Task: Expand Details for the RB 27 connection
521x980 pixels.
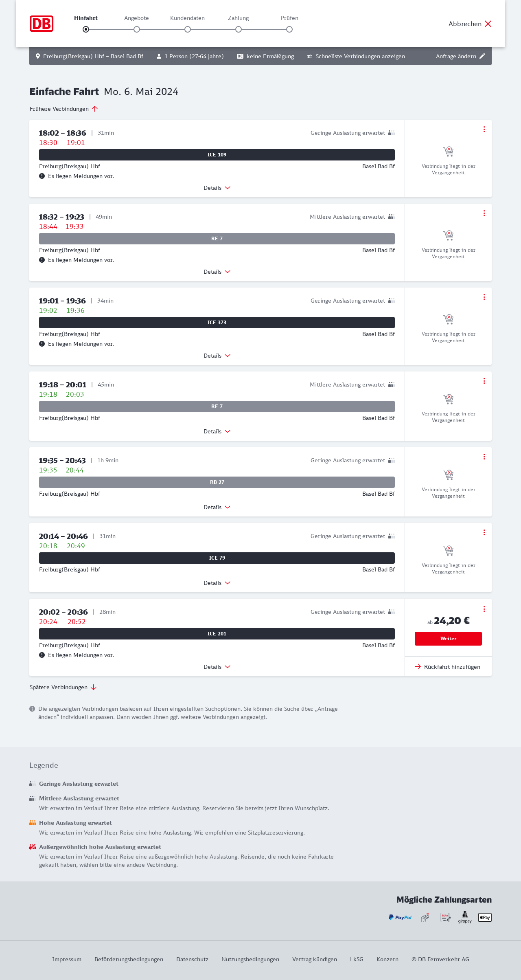Action: [x=217, y=507]
